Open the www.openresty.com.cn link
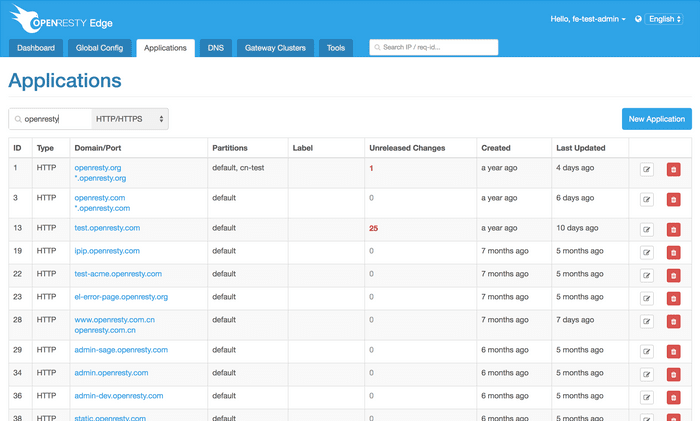The height and width of the screenshot is (421, 700). coord(115,320)
